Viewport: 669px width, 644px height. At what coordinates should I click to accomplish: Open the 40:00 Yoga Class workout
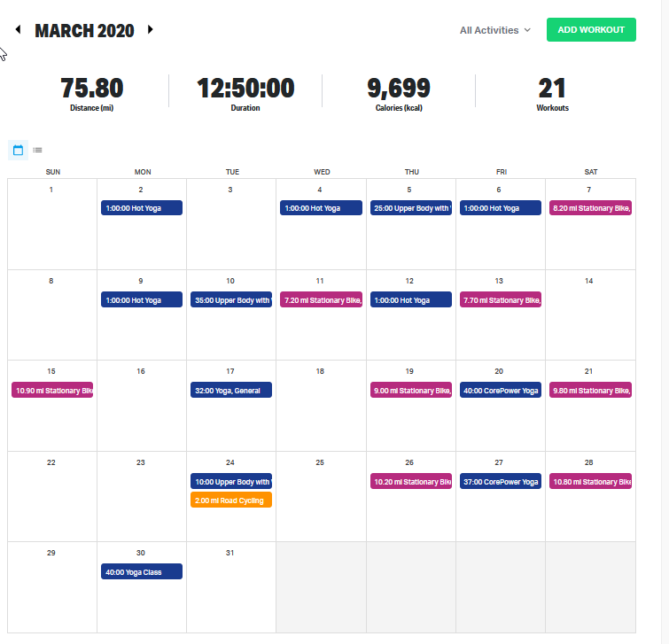(142, 572)
